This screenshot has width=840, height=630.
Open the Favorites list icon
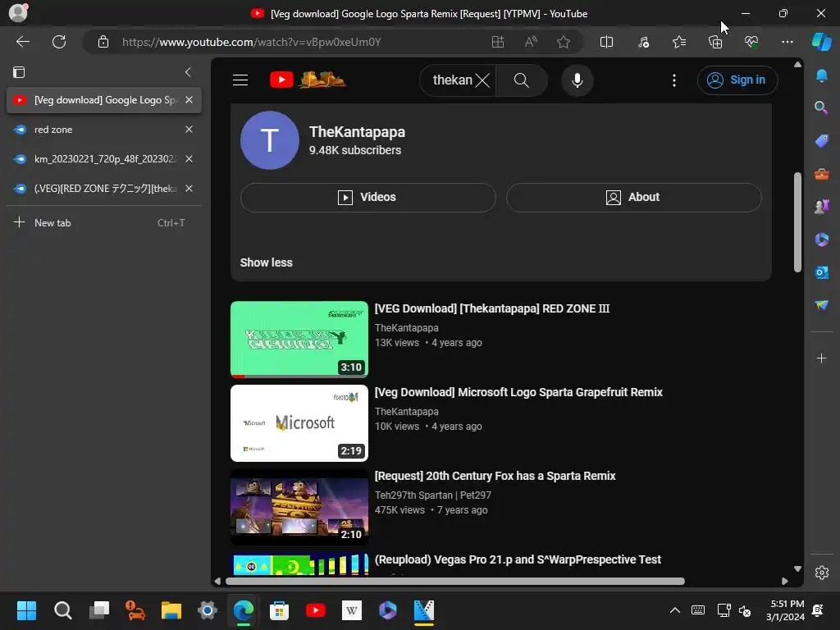(x=679, y=42)
